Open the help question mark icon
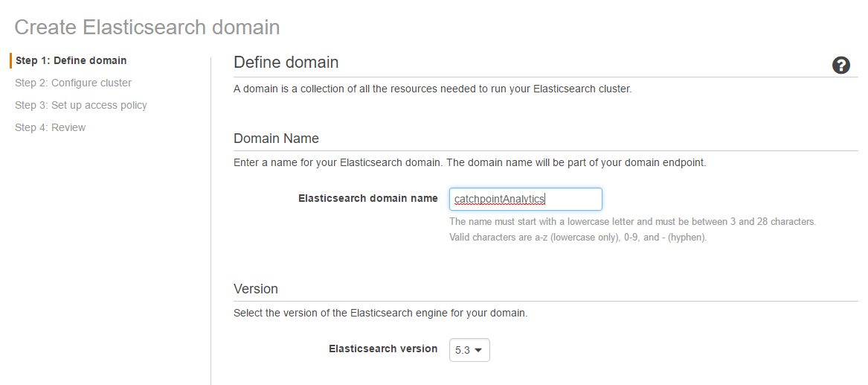Screen dimensions: 868x385 click(x=841, y=66)
